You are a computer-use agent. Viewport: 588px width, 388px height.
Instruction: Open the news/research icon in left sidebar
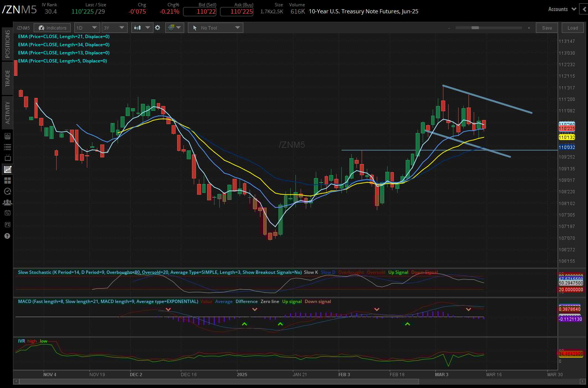(x=7, y=136)
